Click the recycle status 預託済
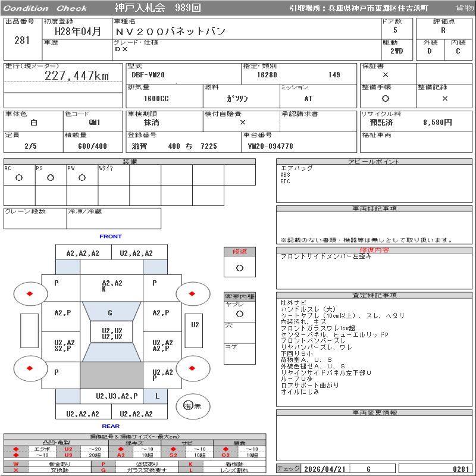The width and height of the screenshot is (476, 476). click(381, 123)
